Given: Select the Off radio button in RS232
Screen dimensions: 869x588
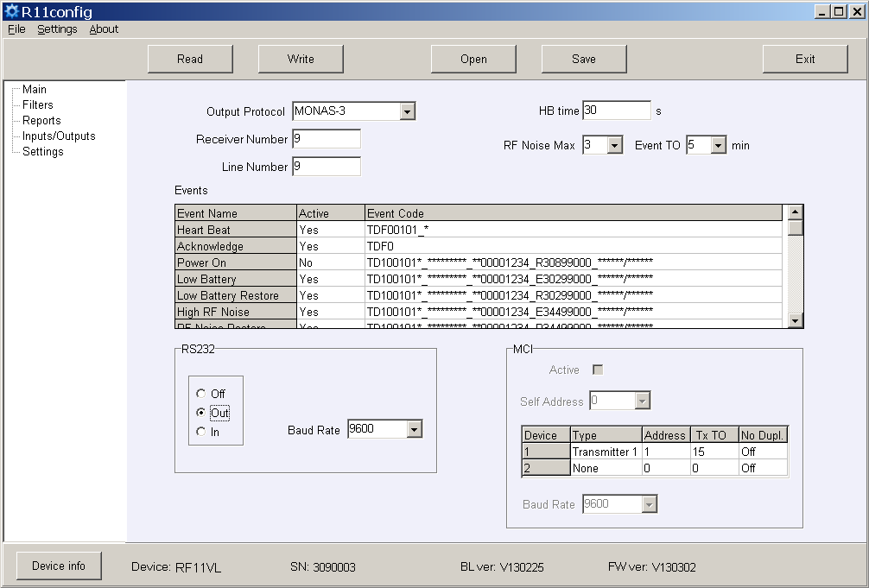Looking at the screenshot, I should tap(201, 394).
